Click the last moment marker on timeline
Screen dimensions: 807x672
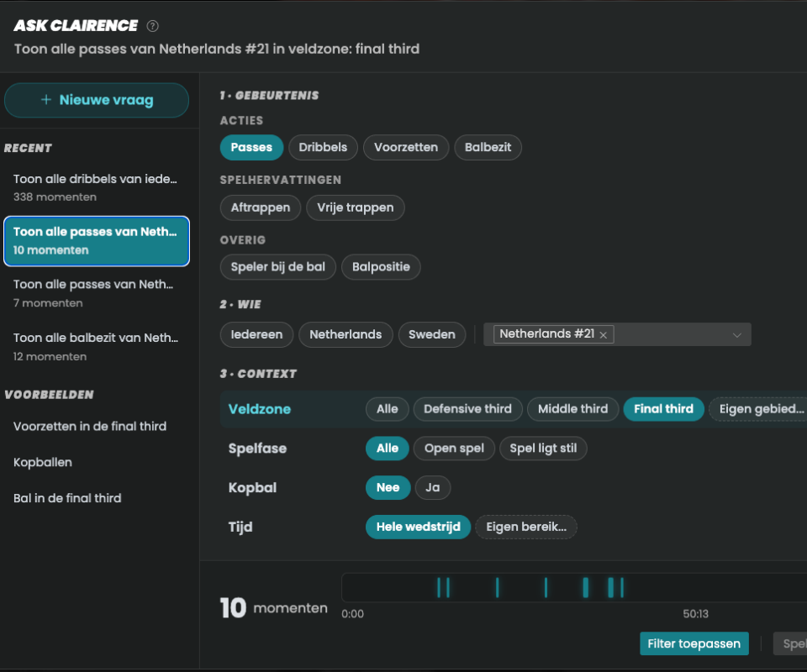pos(622,587)
